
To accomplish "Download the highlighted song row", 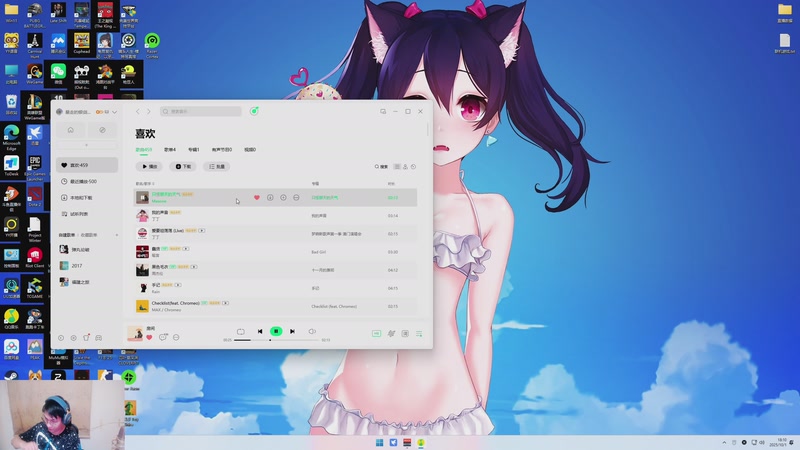I will click(x=270, y=197).
